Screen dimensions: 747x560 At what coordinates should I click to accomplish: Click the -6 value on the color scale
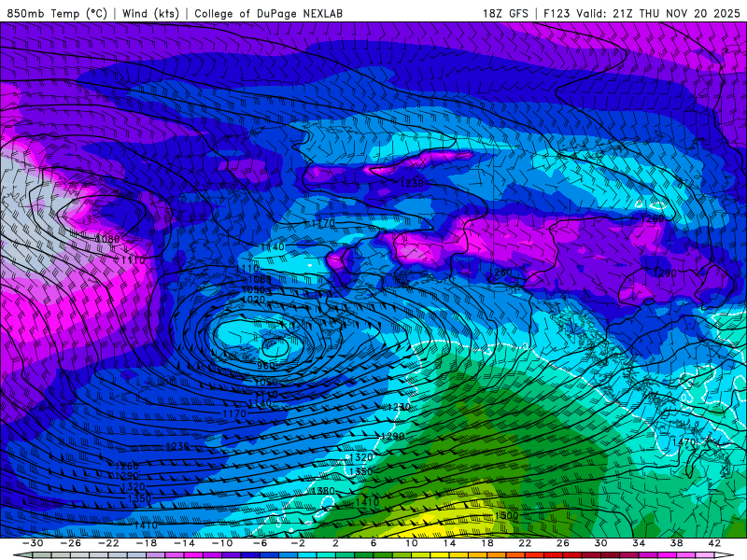260,543
